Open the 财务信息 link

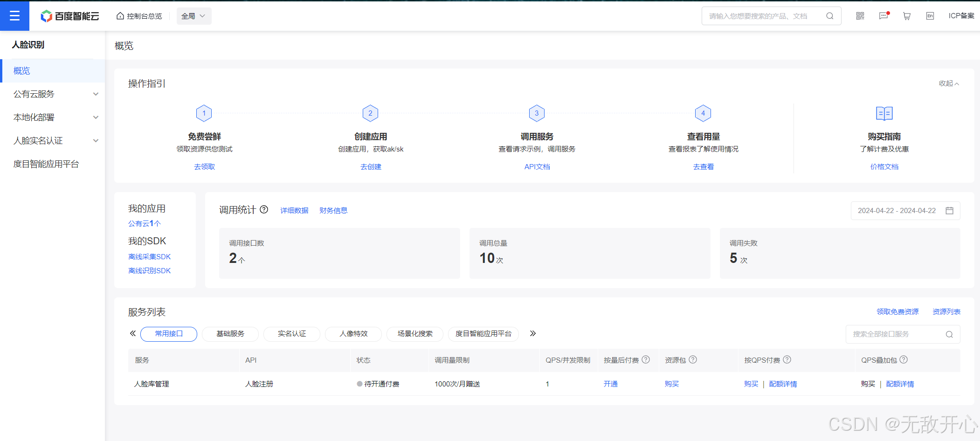(x=333, y=211)
